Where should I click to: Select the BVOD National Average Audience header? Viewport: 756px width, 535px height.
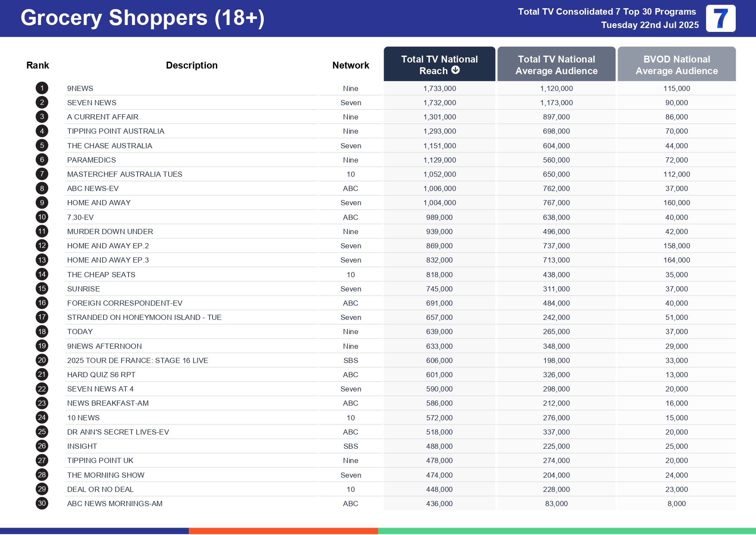[x=676, y=65]
